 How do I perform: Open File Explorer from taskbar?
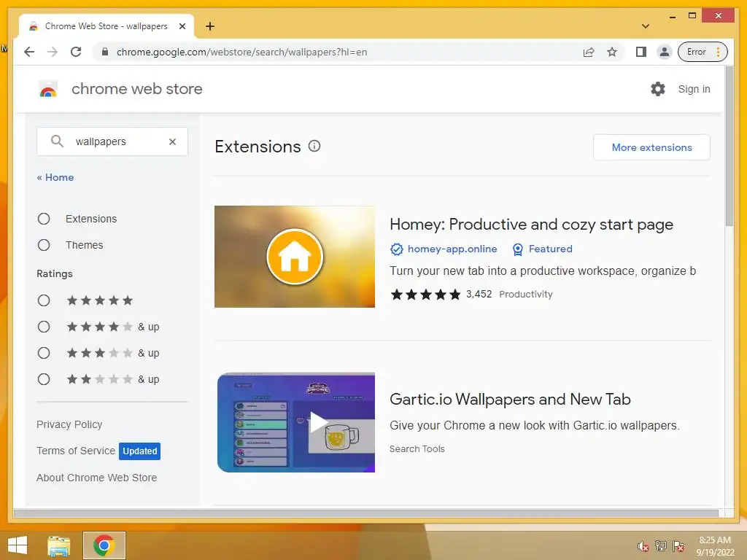[x=58, y=545]
